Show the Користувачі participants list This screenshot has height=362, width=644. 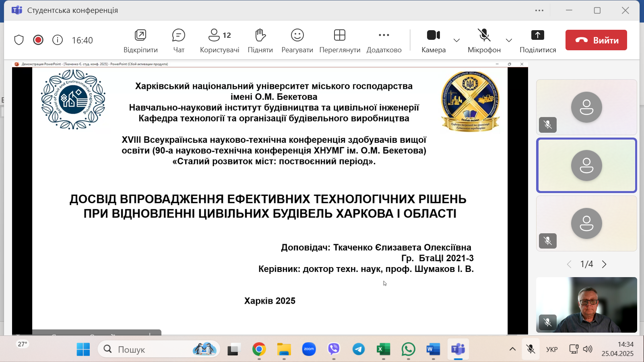220,41
